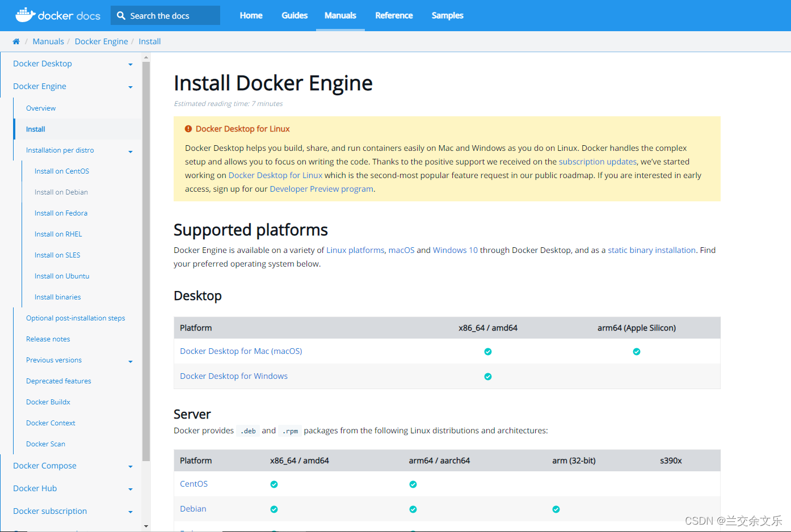Click Docker Engine in the breadcrumb
Image resolution: width=791 pixels, height=532 pixels.
click(x=102, y=41)
